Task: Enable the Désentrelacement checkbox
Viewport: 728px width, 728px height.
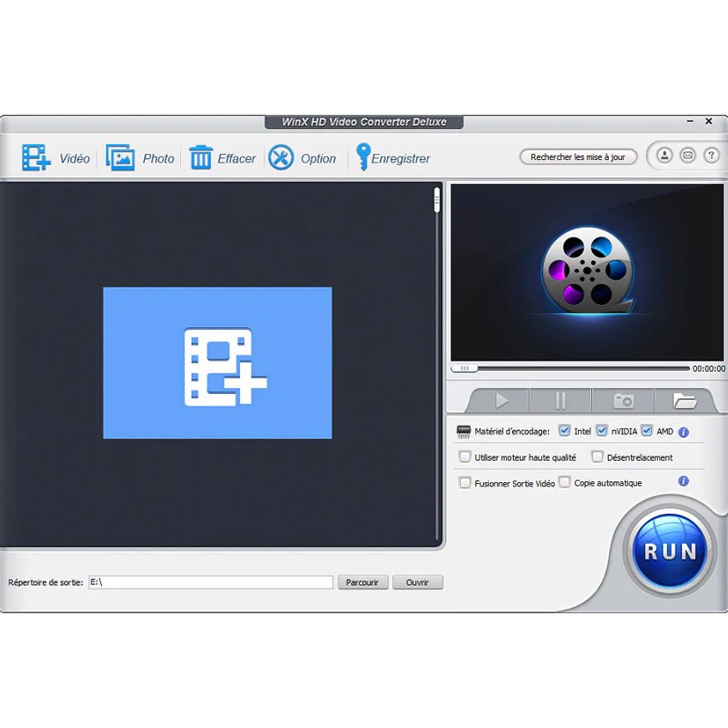Action: (x=597, y=456)
